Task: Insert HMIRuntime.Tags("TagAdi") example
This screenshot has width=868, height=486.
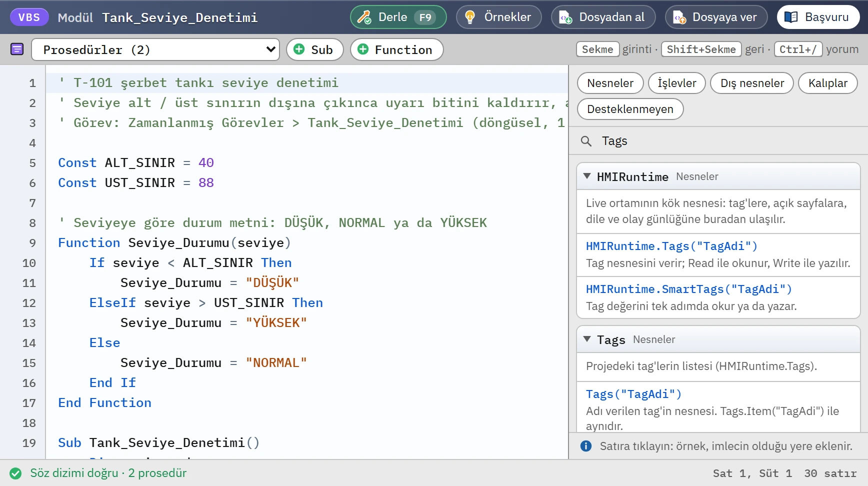Action: pyautogui.click(x=718, y=254)
